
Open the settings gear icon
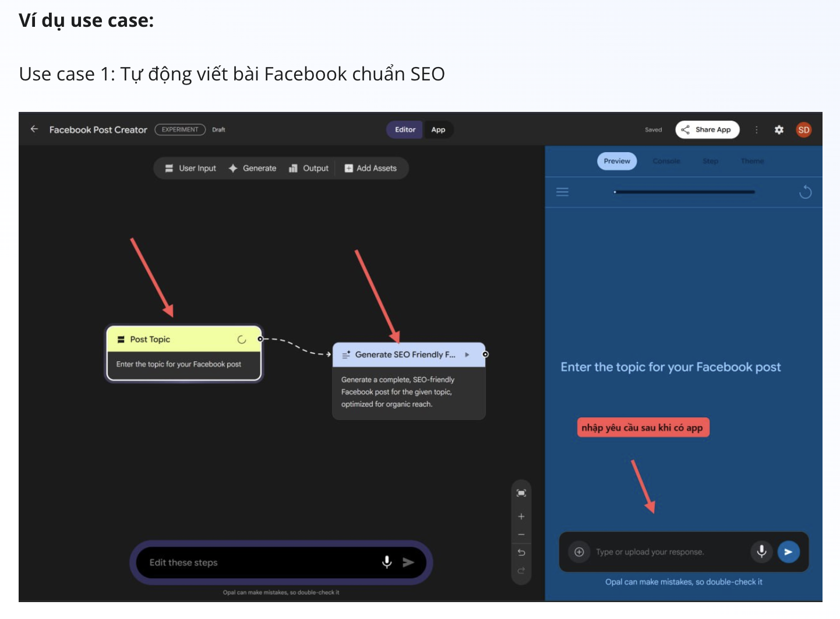coord(779,130)
